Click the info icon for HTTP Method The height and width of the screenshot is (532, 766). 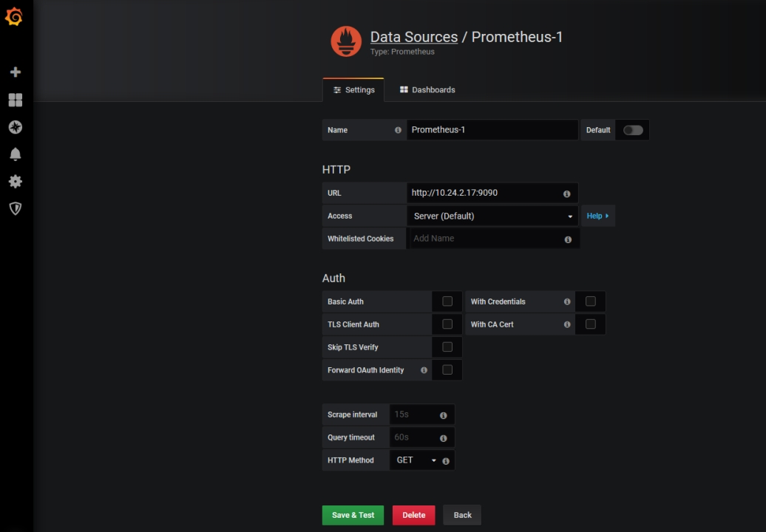[446, 461]
